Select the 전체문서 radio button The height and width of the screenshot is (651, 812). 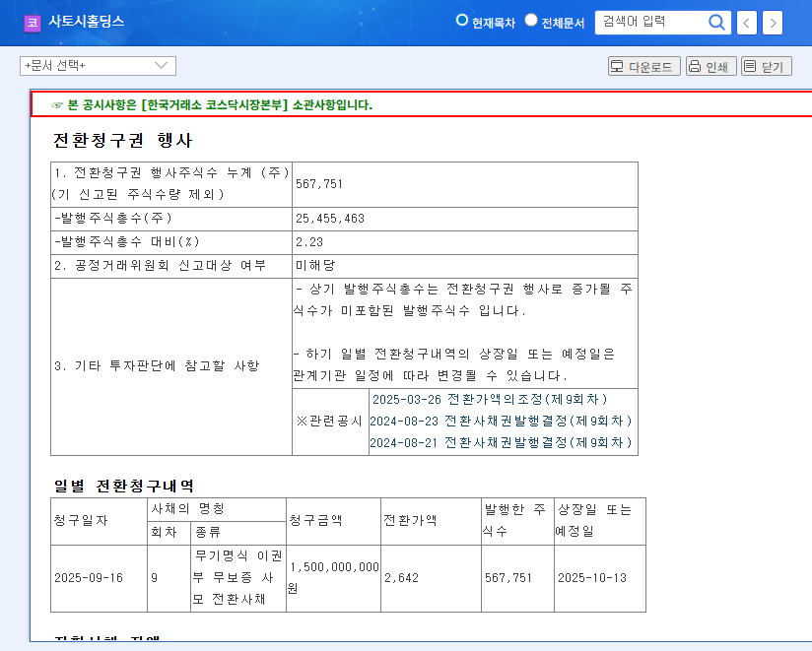point(531,20)
